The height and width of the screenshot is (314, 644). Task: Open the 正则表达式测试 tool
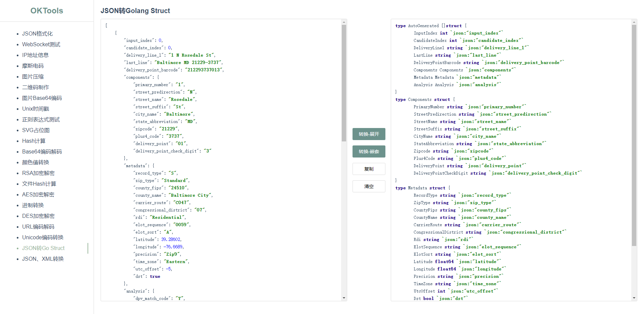41,119
